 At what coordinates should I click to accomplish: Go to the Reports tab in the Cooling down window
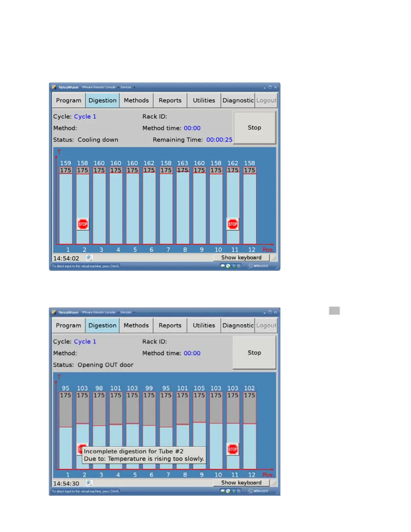[x=170, y=100]
